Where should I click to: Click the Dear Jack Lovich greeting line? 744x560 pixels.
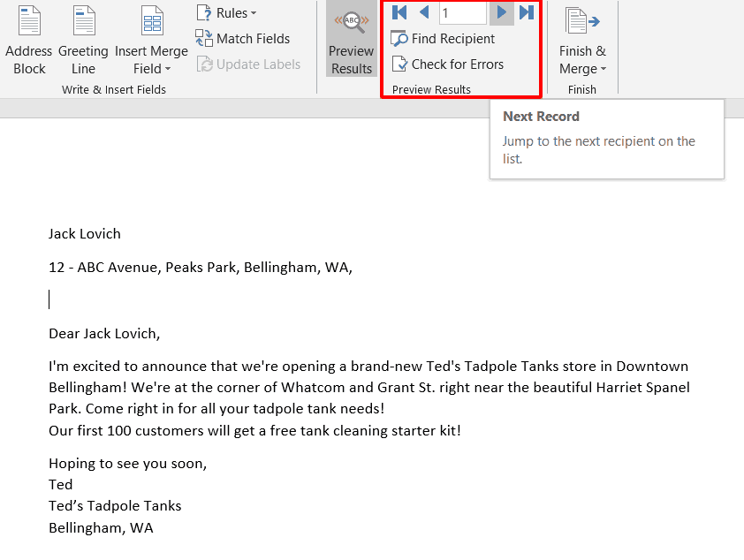point(104,334)
